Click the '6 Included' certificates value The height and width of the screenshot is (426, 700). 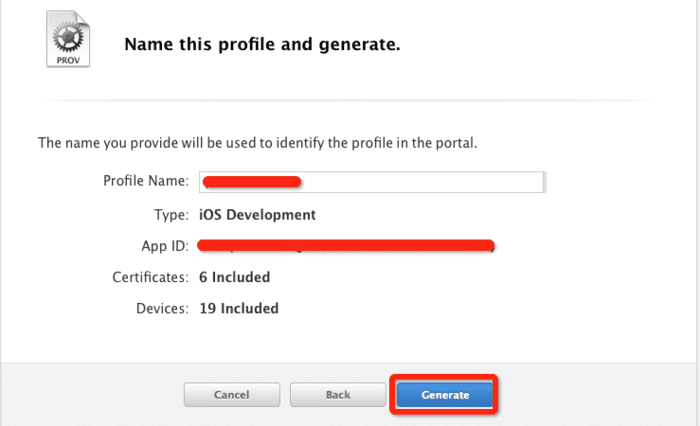[233, 277]
